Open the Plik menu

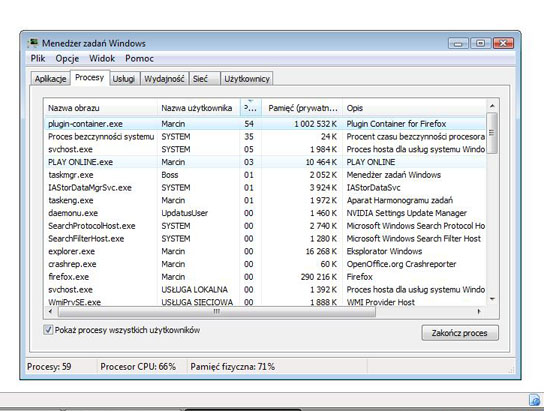coord(38,58)
